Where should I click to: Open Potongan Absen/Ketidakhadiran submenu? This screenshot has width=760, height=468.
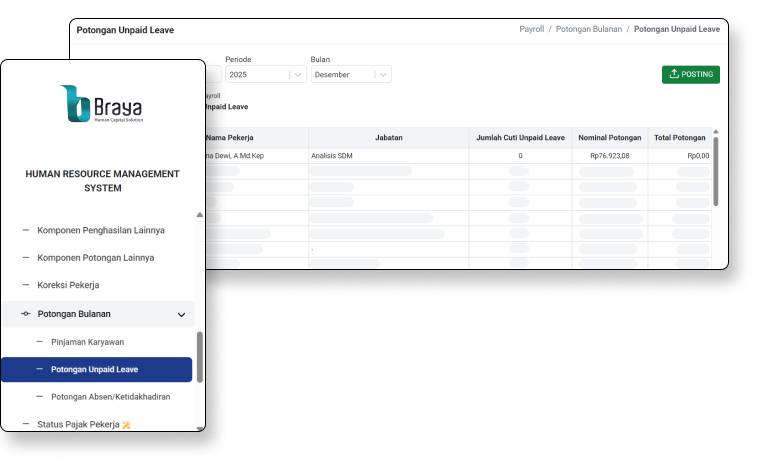110,397
